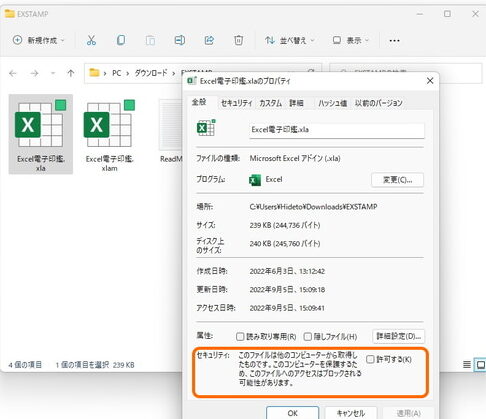The image size is (486, 419).
Task: Click the modified date 2022年9月5日、15:09:18
Action: pos(287,290)
